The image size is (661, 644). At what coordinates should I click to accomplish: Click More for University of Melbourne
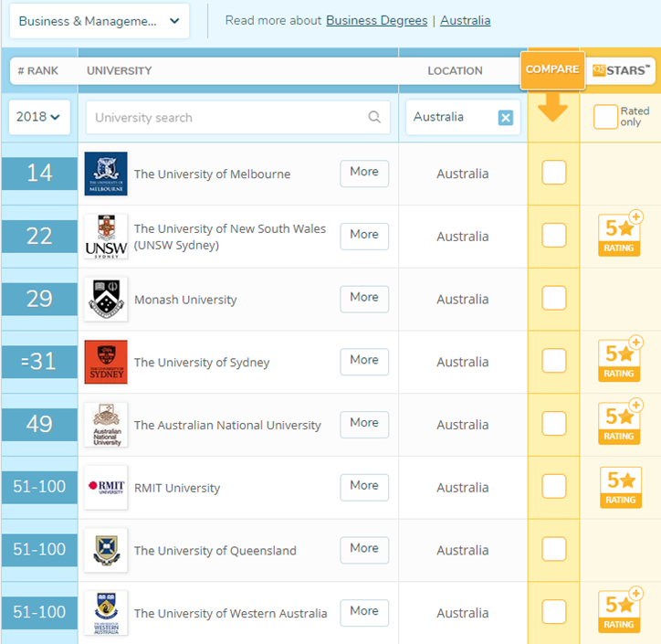click(364, 173)
